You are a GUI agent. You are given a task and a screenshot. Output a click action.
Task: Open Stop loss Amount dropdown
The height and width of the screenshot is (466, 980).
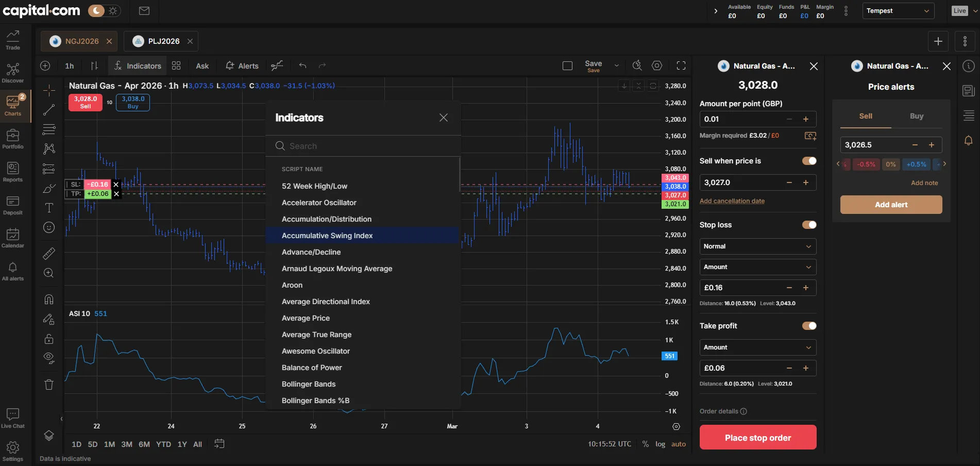click(758, 267)
